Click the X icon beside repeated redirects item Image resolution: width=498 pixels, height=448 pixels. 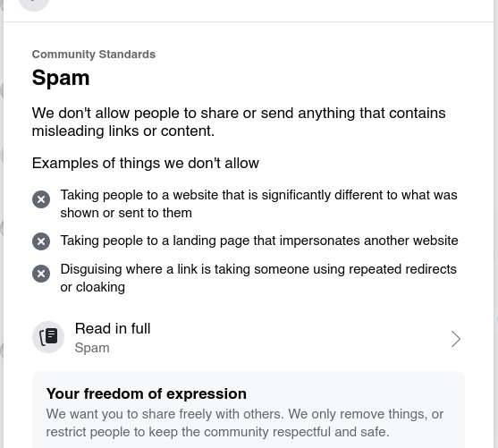41,274
